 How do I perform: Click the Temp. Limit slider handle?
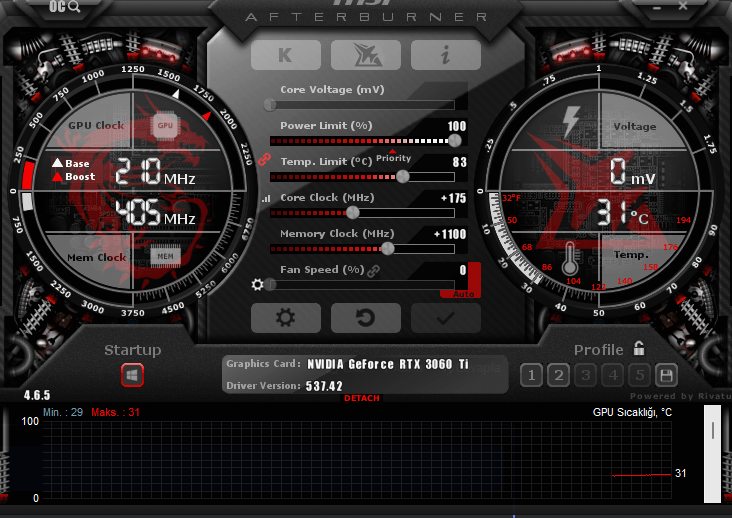pyautogui.click(x=402, y=176)
